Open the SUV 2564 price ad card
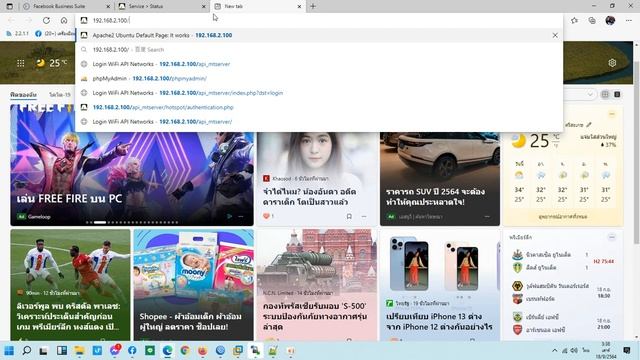 pyautogui.click(x=440, y=178)
